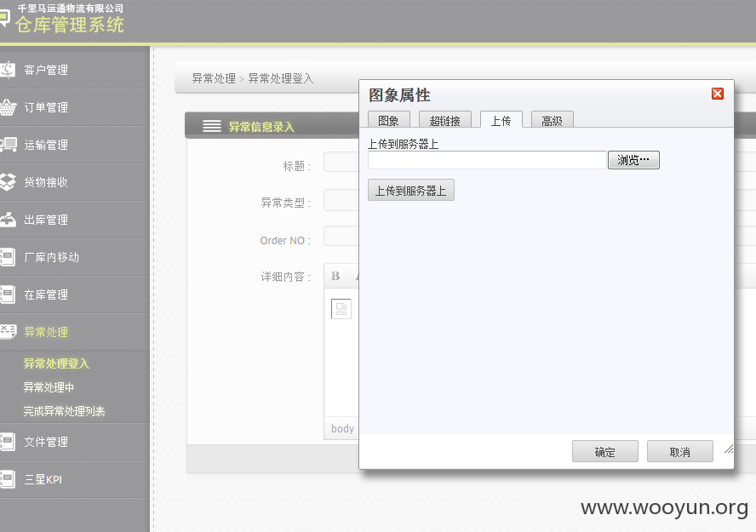Switch to the 图象 tab
Screen dimensions: 756x532
(x=388, y=121)
